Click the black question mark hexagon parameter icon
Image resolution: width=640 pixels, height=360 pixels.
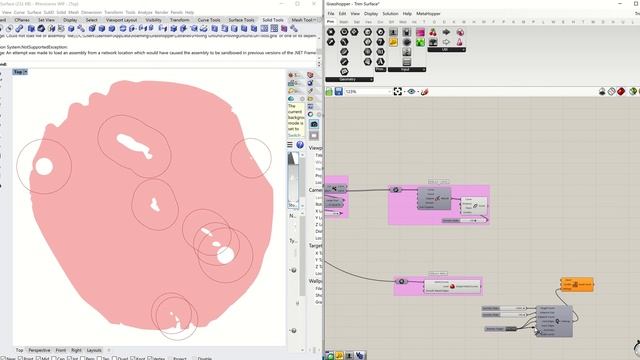(x=380, y=42)
